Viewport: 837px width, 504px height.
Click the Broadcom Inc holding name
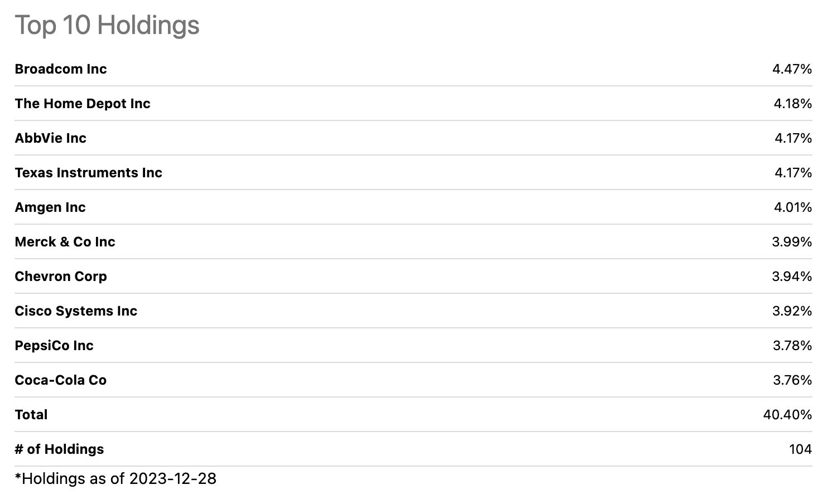[61, 69]
